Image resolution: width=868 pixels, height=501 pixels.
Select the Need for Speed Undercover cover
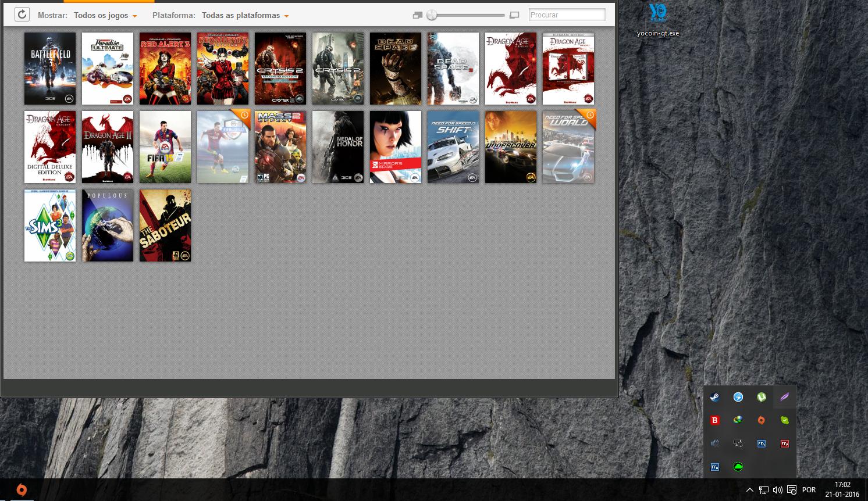(511, 147)
